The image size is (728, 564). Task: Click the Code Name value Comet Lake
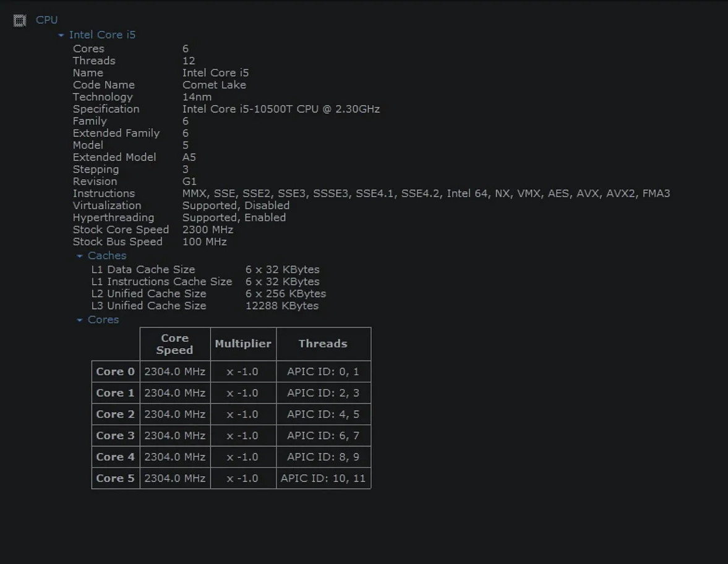point(214,85)
